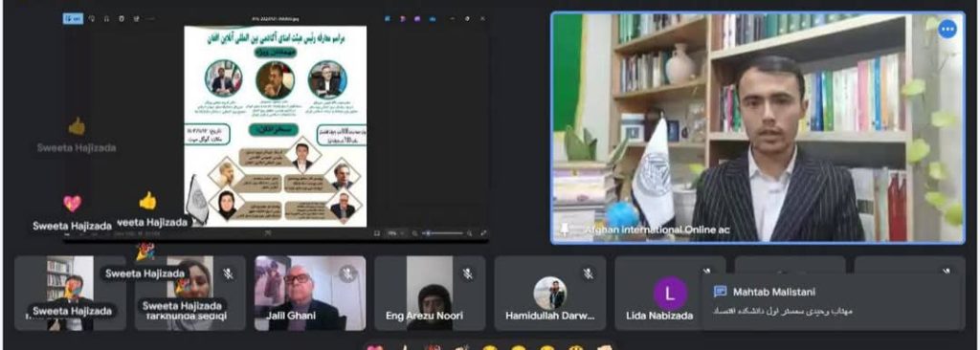980x350 pixels.
Task: Open the chat icon in the Mahtab Malistani notification
Action: coord(720,292)
